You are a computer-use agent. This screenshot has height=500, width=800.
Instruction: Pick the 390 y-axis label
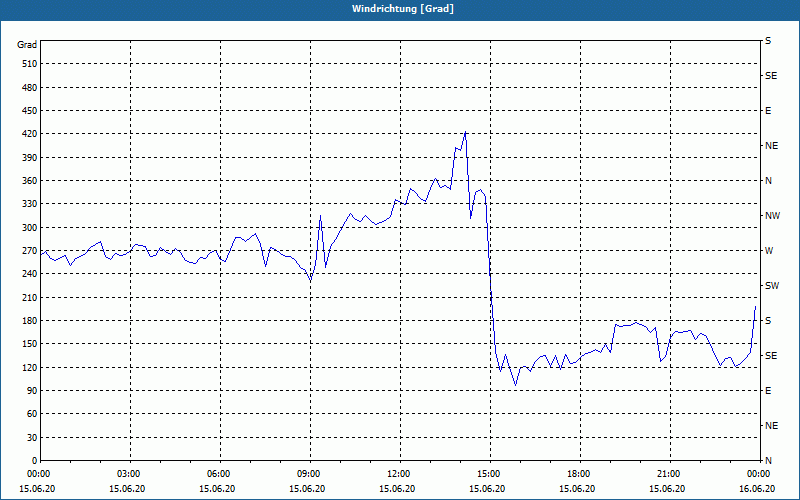(30, 158)
